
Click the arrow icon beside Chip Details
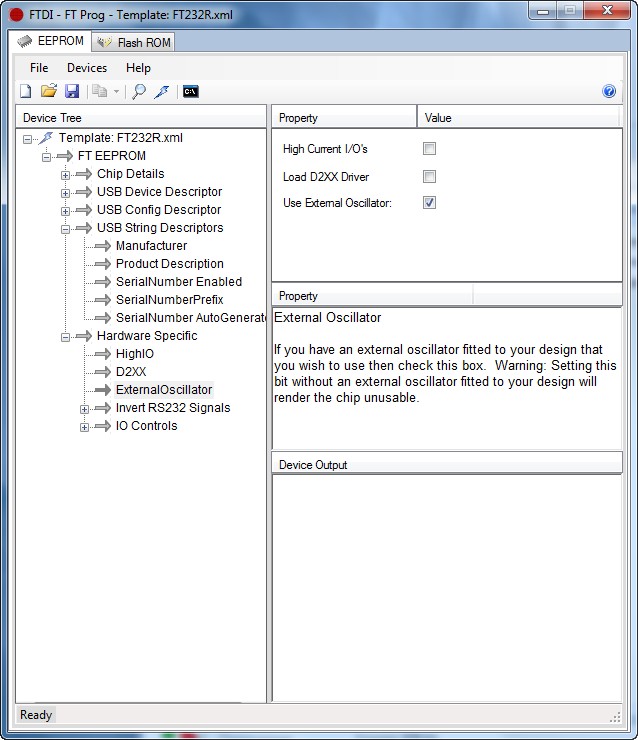pos(84,174)
